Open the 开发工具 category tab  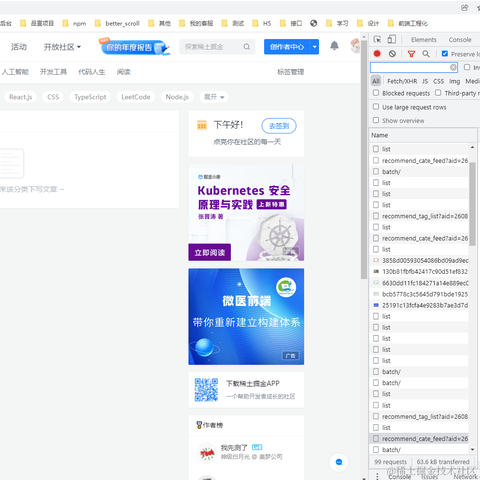53,72
